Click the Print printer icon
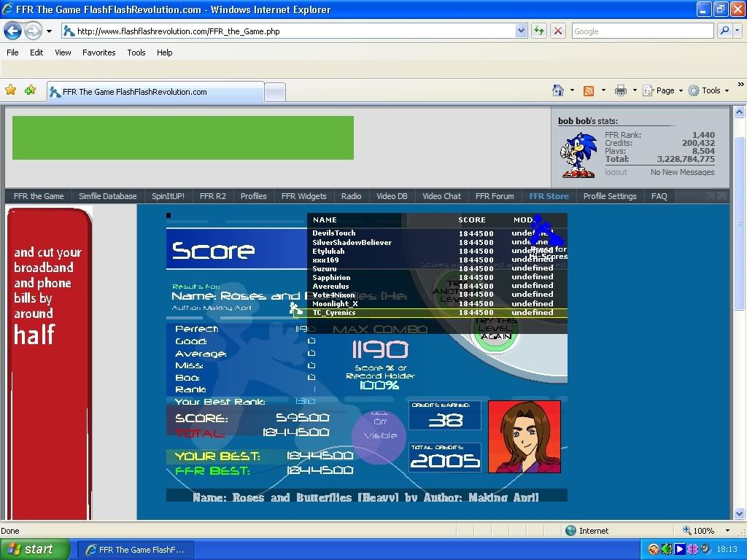747x560 pixels. tap(620, 90)
